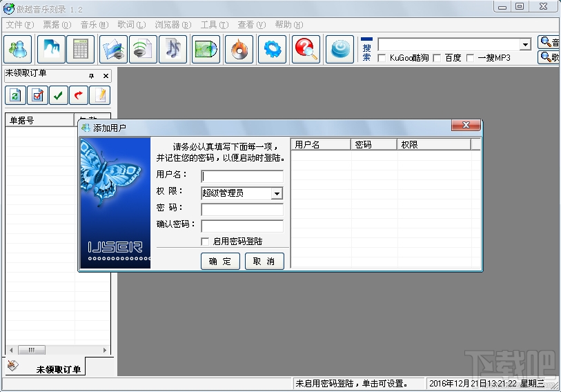
Task: Open the 文件(F) menu
Action: click(20, 25)
